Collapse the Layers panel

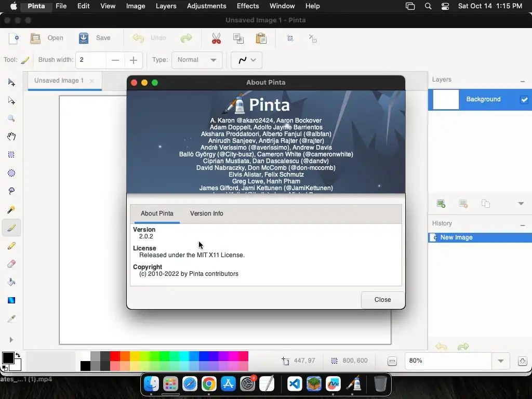[x=523, y=82]
